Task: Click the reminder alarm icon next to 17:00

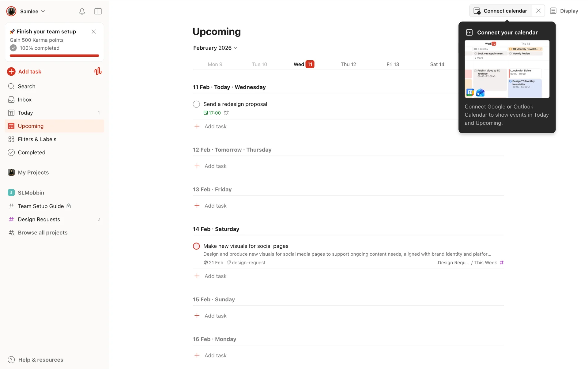Action: [x=226, y=113]
